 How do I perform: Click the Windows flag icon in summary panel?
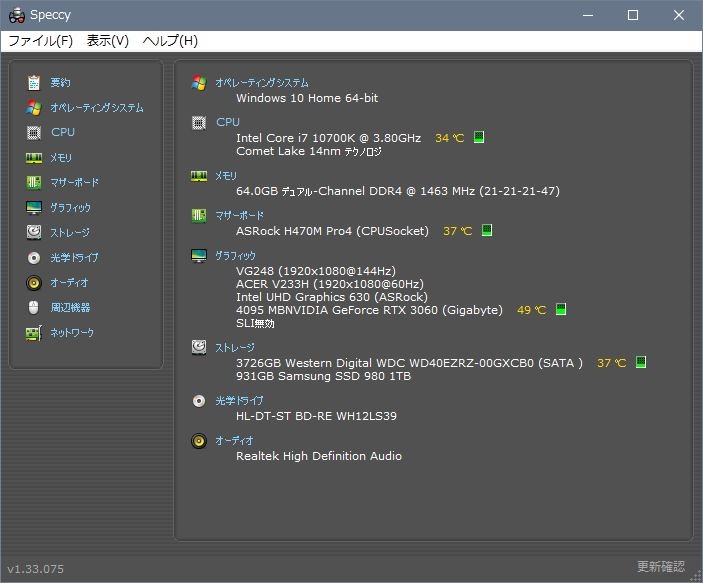[x=199, y=83]
